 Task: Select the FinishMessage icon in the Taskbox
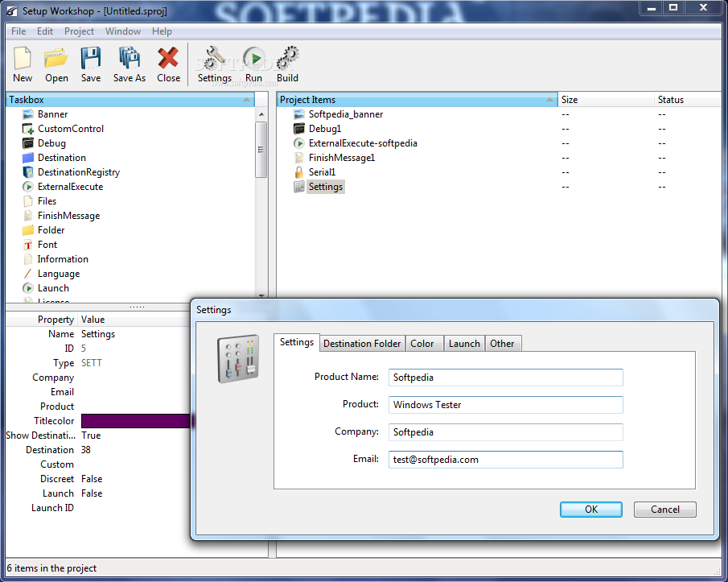[x=28, y=216]
